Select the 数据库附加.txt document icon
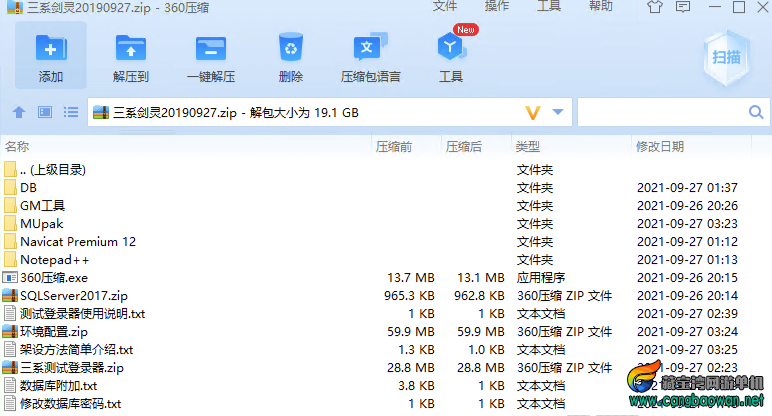The height and width of the screenshot is (416, 772). pos(10,385)
